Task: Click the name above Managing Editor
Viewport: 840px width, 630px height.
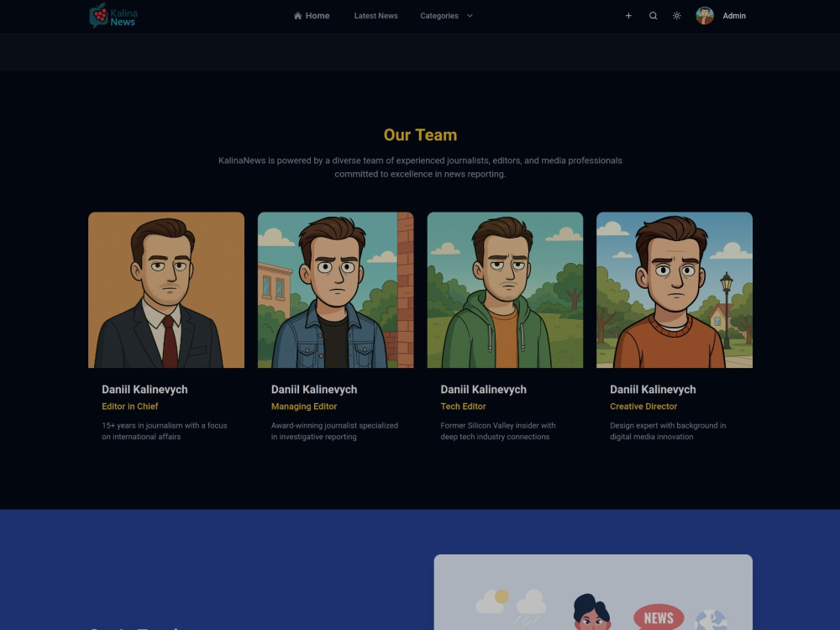Action: (314, 390)
